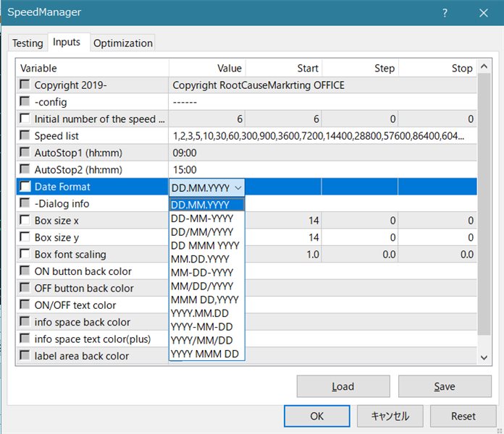Viewport: 504px width, 434px height.
Task: Click the help question mark icon
Action: [x=445, y=13]
